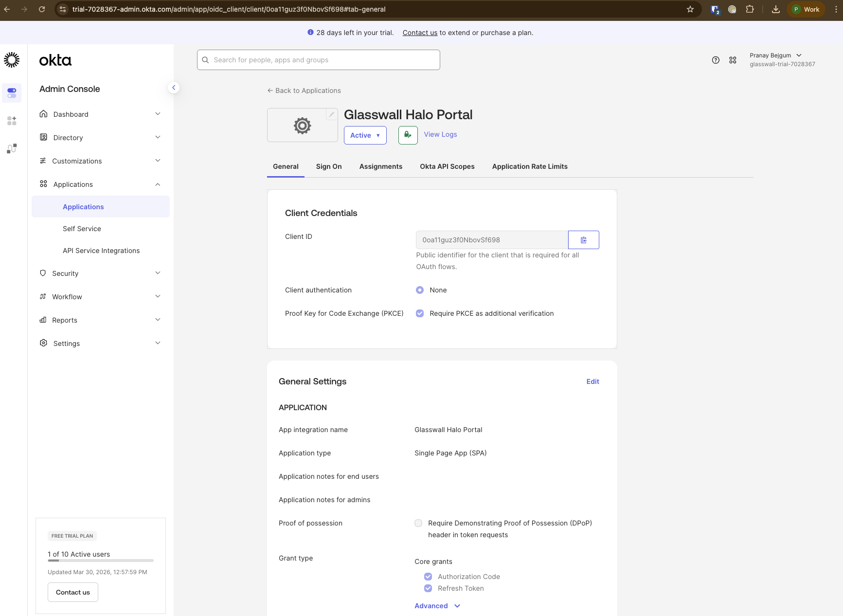Edit the app logo with pencil icon
This screenshot has width=843, height=616.
pyautogui.click(x=331, y=114)
